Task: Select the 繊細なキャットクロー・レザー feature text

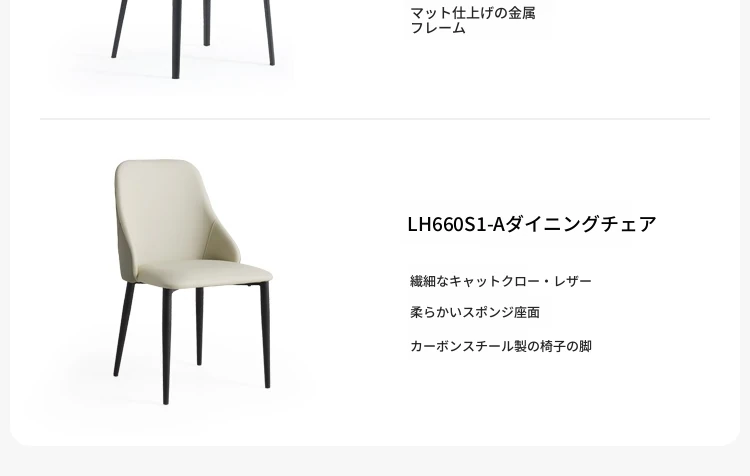Action: pos(501,281)
